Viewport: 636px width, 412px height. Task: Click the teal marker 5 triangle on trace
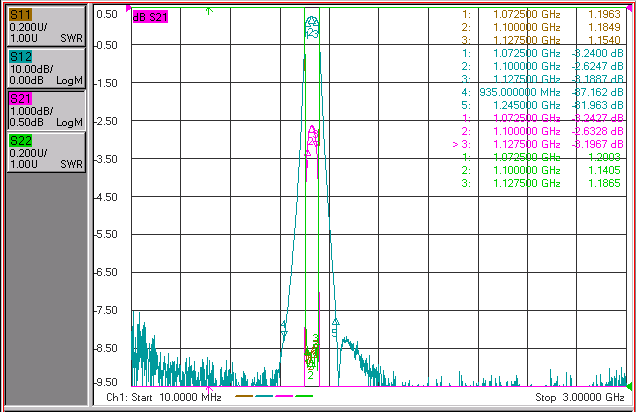coord(335,322)
